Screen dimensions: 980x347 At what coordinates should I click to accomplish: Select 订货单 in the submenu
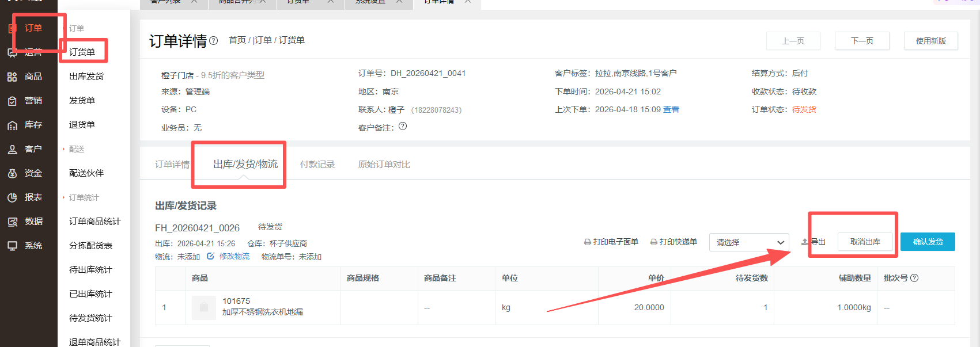click(x=82, y=52)
